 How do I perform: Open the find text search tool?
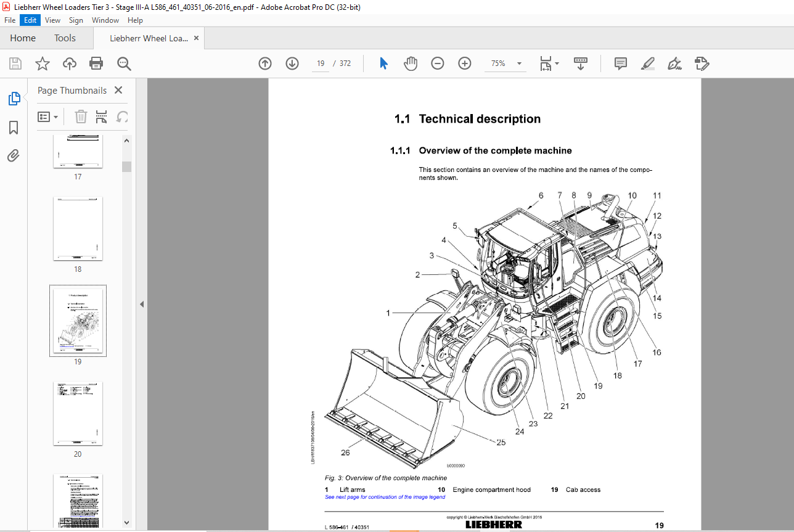pos(124,63)
